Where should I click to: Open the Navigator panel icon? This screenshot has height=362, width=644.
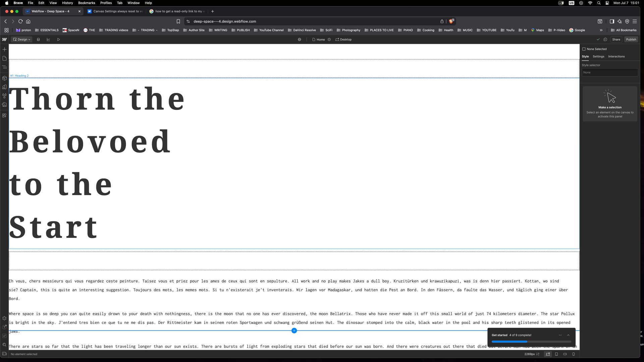[4, 67]
